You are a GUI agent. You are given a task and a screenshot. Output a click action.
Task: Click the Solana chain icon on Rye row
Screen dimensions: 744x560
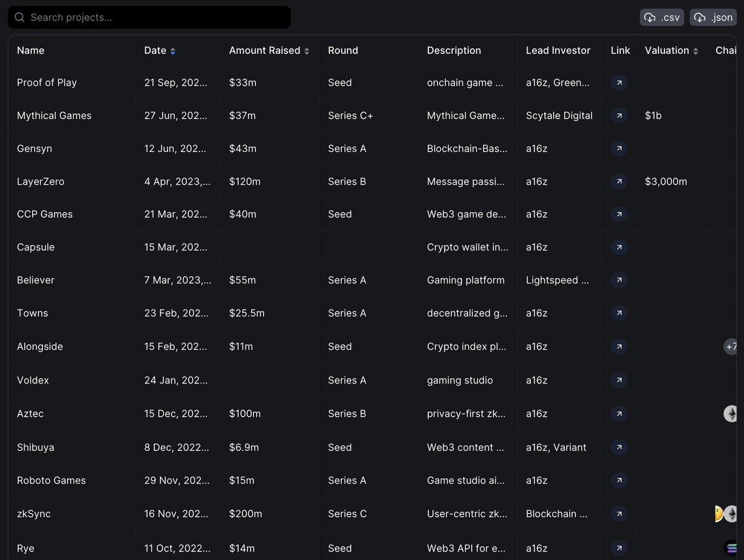(730, 548)
